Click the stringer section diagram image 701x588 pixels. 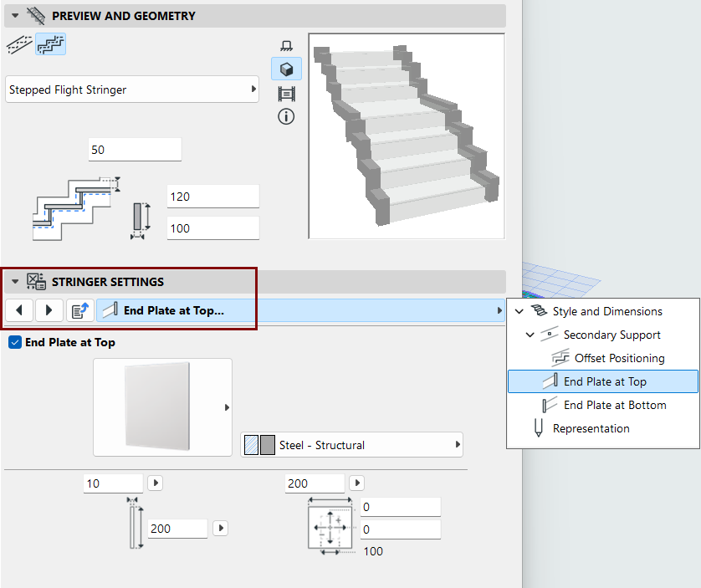point(76,209)
